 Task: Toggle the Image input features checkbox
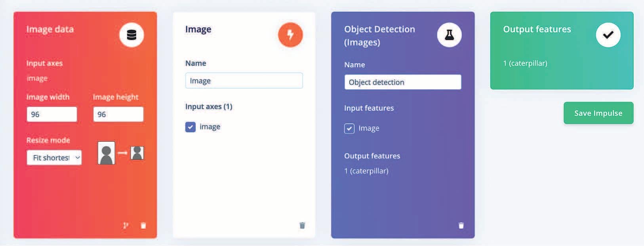[x=349, y=129]
